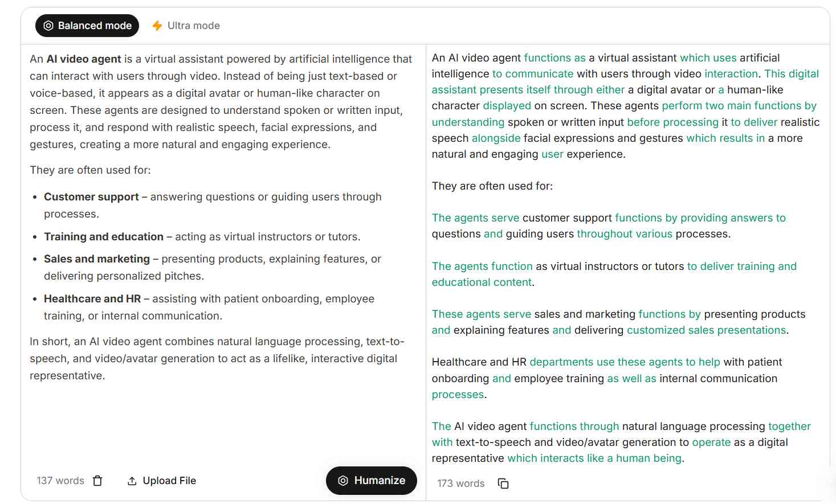The width and height of the screenshot is (836, 504).
Task: Select Balanced mode
Action: pyautogui.click(x=87, y=25)
